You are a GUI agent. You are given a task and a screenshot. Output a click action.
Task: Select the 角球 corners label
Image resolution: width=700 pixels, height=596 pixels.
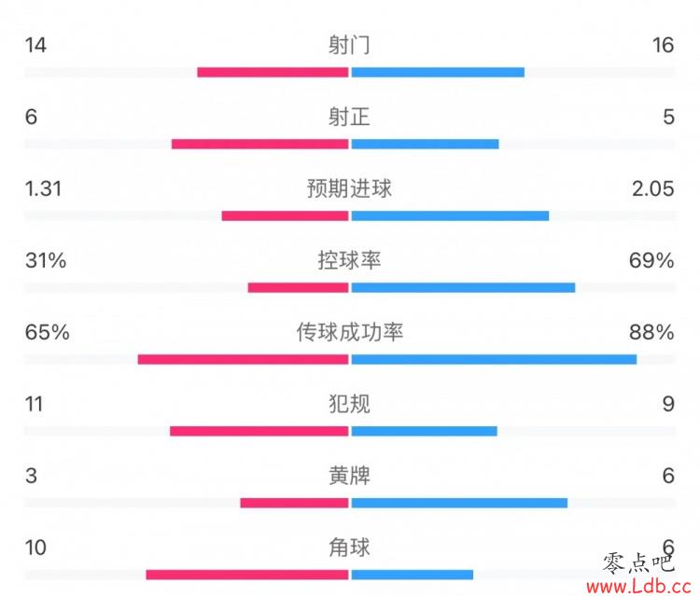(349, 547)
